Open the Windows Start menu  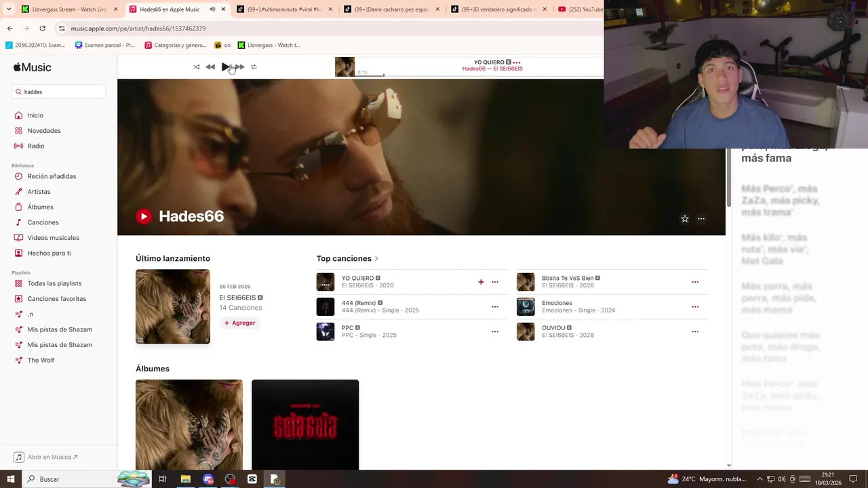click(x=10, y=479)
